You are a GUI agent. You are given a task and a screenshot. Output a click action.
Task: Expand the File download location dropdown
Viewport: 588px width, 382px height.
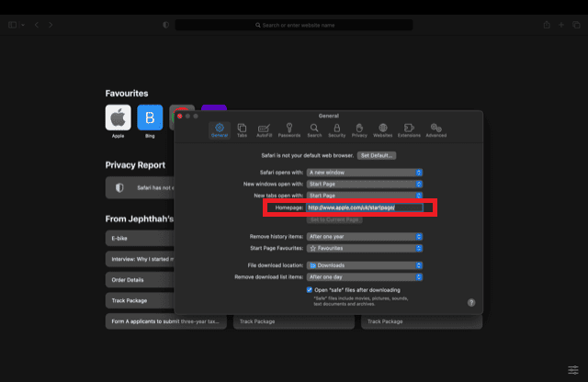tap(365, 264)
